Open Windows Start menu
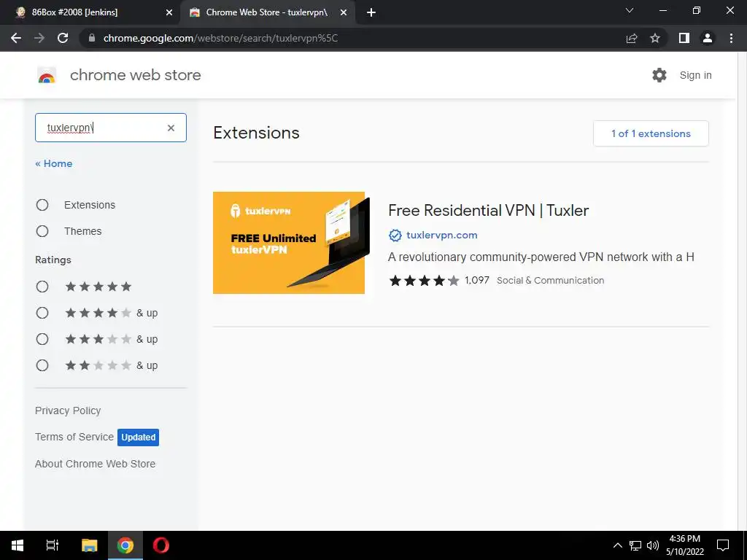The width and height of the screenshot is (747, 560). (x=18, y=545)
